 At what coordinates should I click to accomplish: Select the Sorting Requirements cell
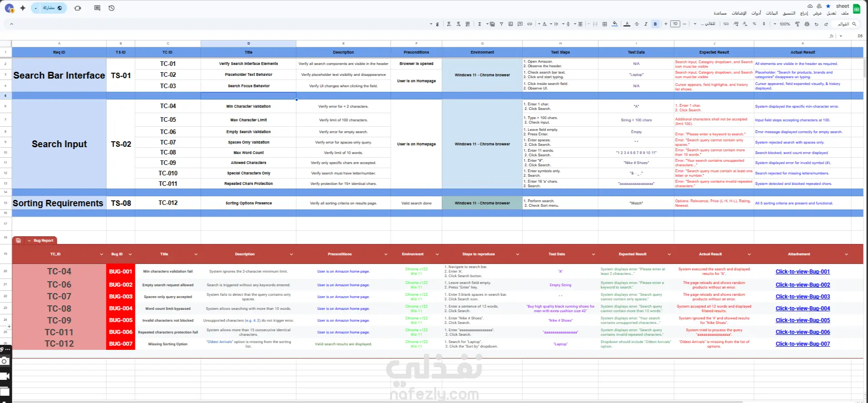59,203
